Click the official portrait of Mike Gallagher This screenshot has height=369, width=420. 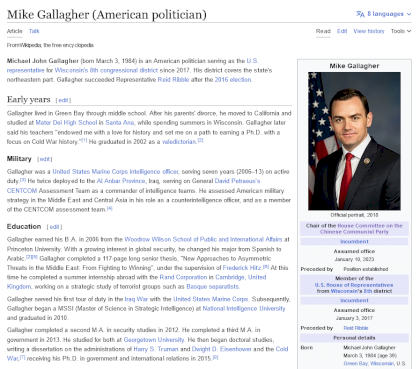tap(354, 141)
